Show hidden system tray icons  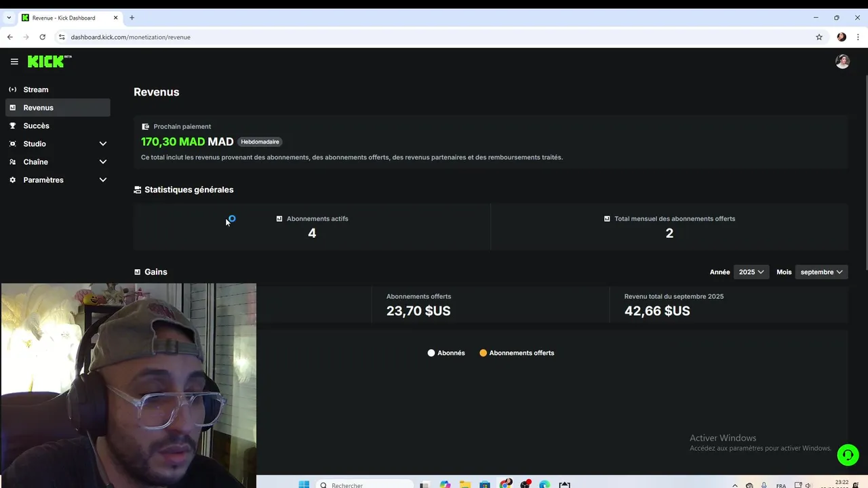[735, 485]
